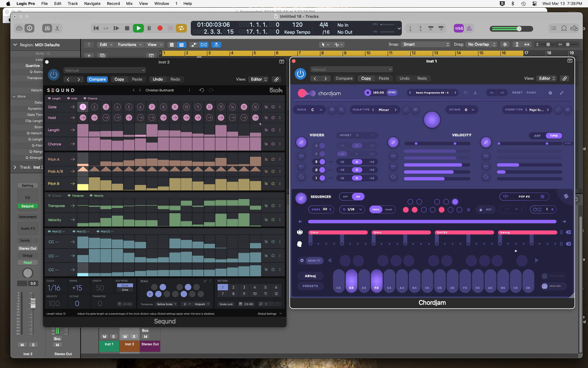Click Chordjam PANIC button
Viewport: 588px width, 368px height.
click(531, 92)
